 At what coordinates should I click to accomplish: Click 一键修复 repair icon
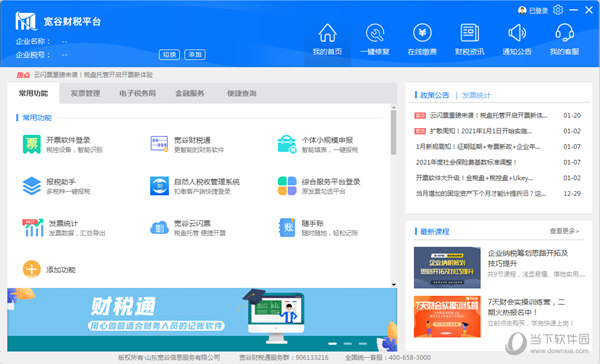(375, 33)
